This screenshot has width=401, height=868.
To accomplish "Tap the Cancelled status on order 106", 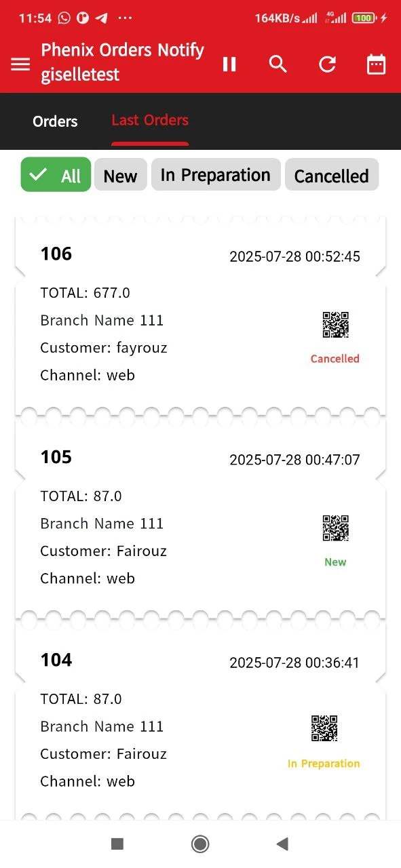I will (x=335, y=359).
